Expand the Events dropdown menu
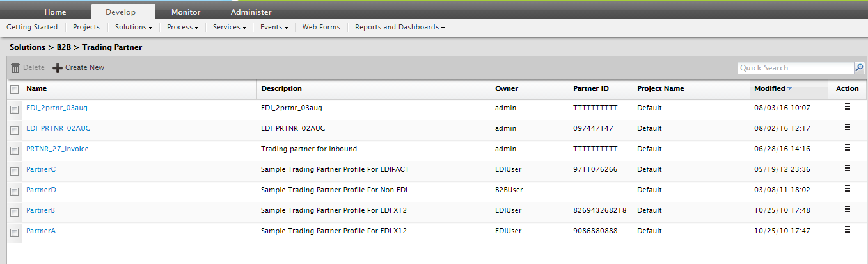 [274, 27]
